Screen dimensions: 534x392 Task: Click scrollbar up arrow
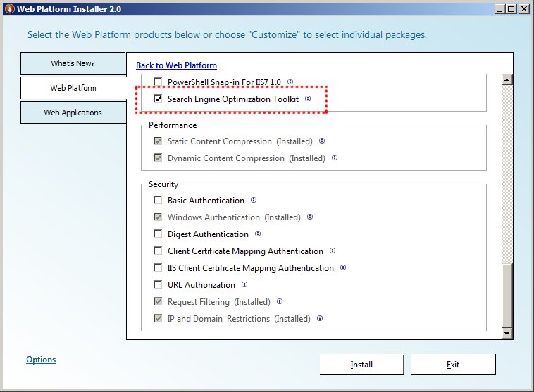click(507, 80)
